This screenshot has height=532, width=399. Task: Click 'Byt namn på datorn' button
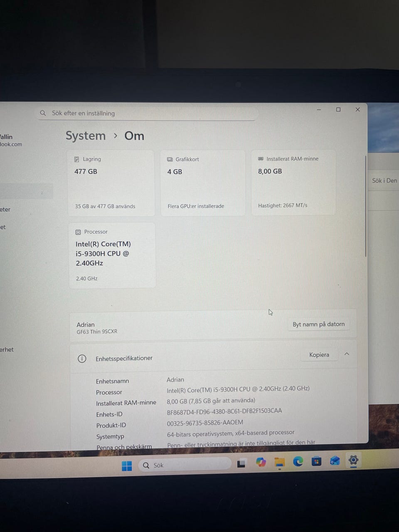click(318, 324)
